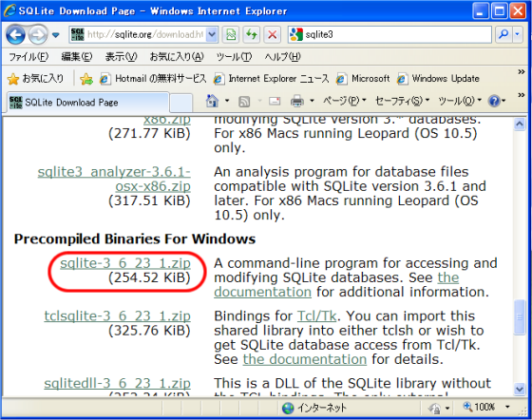
Task: Click the インターネット zone globe icon
Action: [288, 409]
